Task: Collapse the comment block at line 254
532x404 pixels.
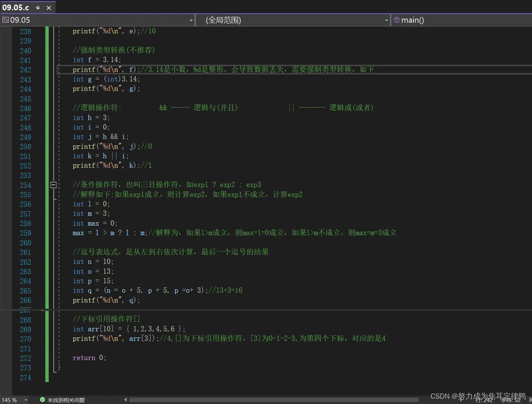Action: 54,185
